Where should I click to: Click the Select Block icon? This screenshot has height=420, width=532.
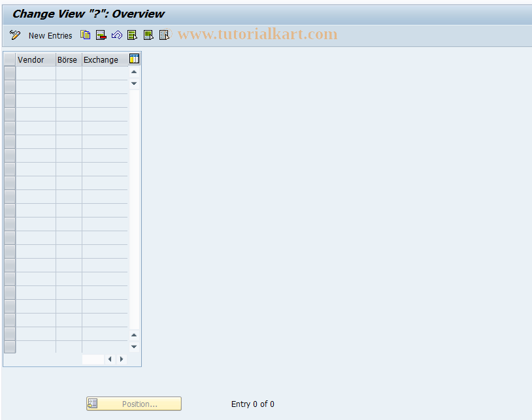click(x=148, y=35)
